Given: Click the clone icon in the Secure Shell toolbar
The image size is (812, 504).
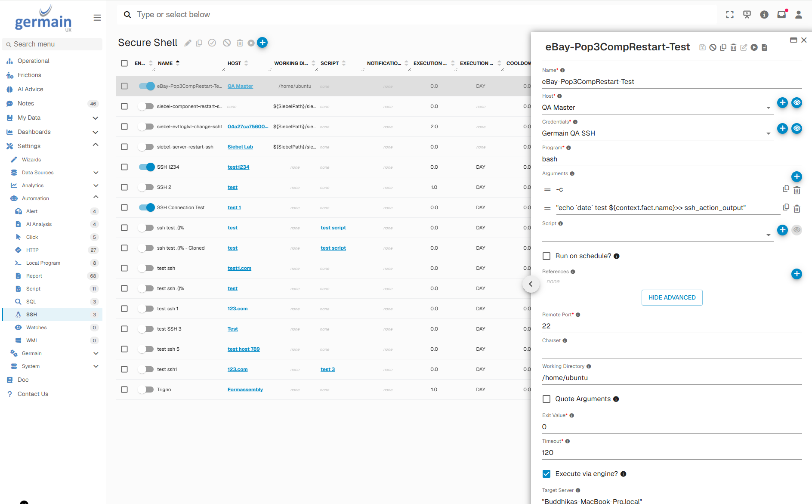Looking at the screenshot, I should [199, 43].
